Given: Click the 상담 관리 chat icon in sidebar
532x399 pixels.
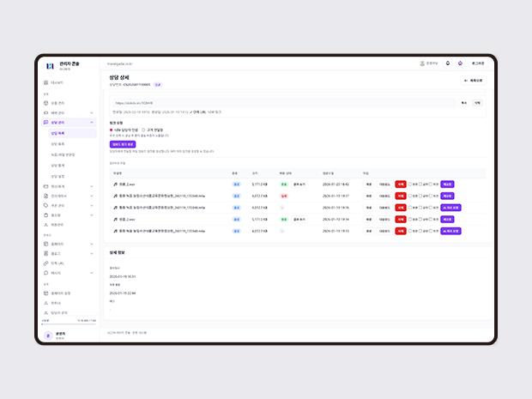Looking at the screenshot, I should (46, 123).
